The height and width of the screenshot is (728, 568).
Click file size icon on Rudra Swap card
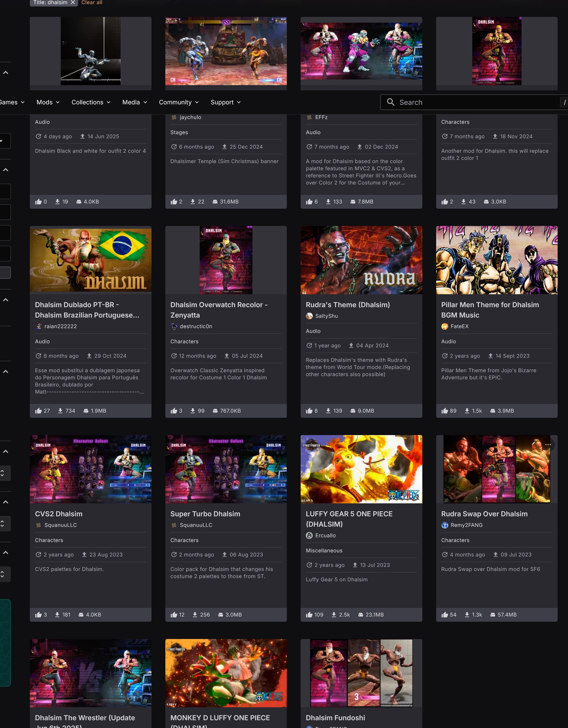coord(493,615)
